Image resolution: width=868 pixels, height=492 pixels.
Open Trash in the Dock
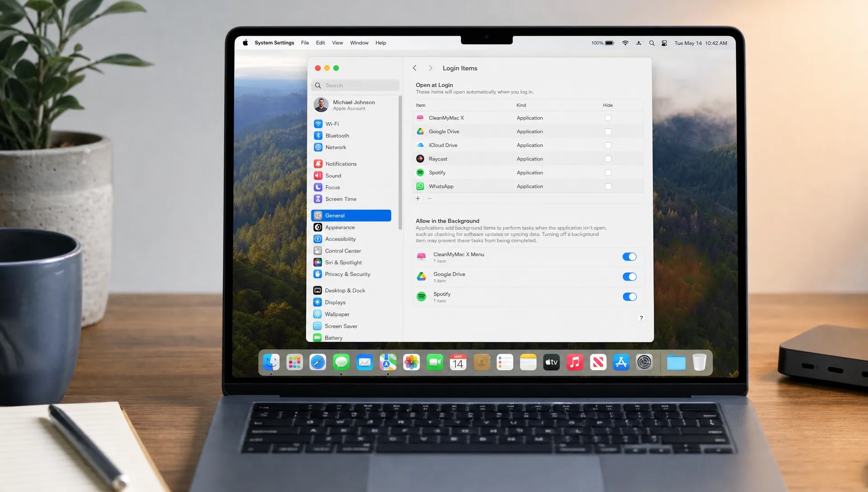coord(699,362)
